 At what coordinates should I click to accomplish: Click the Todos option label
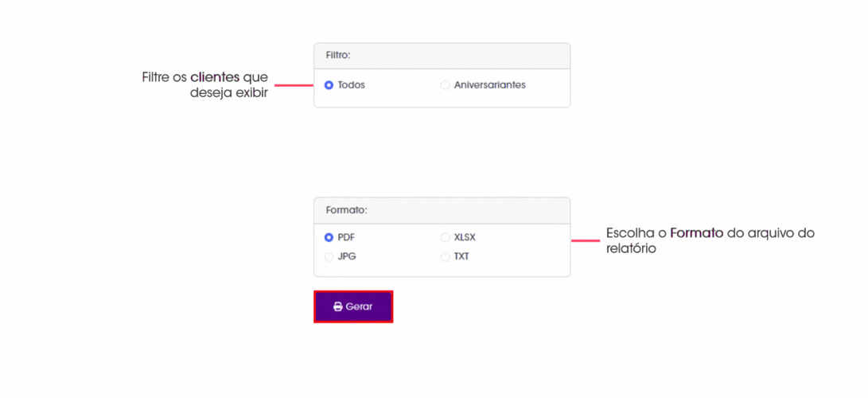(352, 85)
